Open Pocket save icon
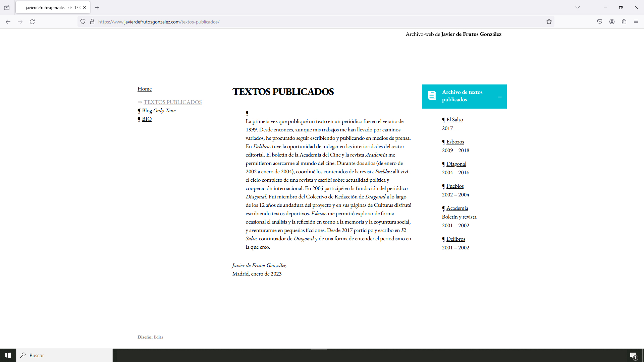644x362 pixels. [x=600, y=22]
